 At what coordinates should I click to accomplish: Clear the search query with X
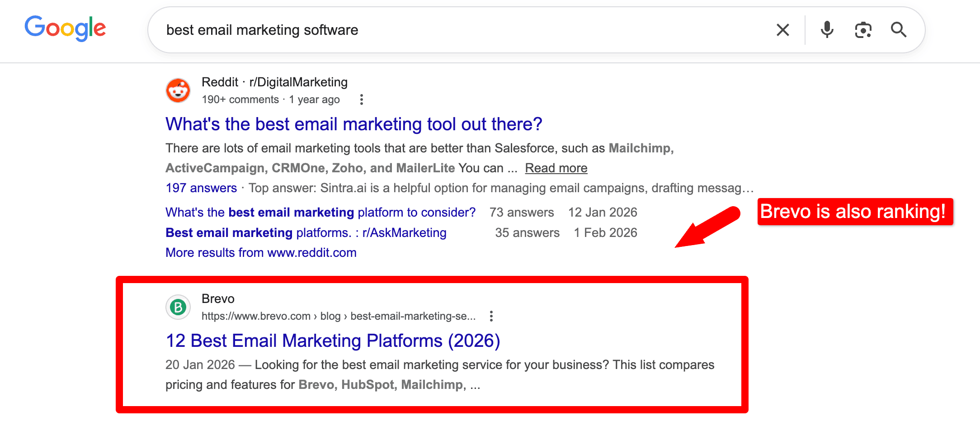(x=782, y=30)
